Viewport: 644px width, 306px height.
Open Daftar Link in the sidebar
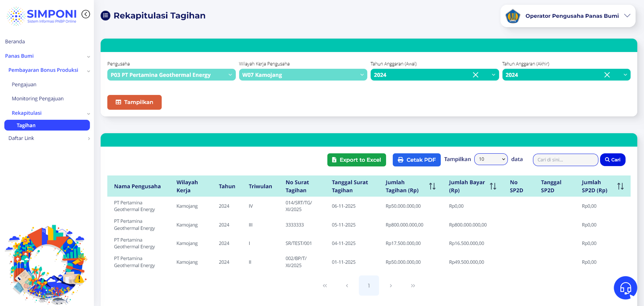pos(21,138)
